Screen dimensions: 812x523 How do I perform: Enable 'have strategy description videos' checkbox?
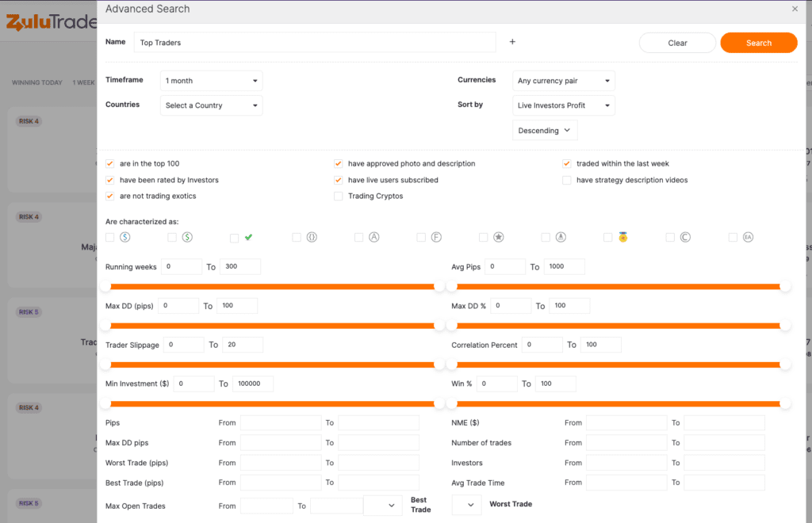point(566,180)
